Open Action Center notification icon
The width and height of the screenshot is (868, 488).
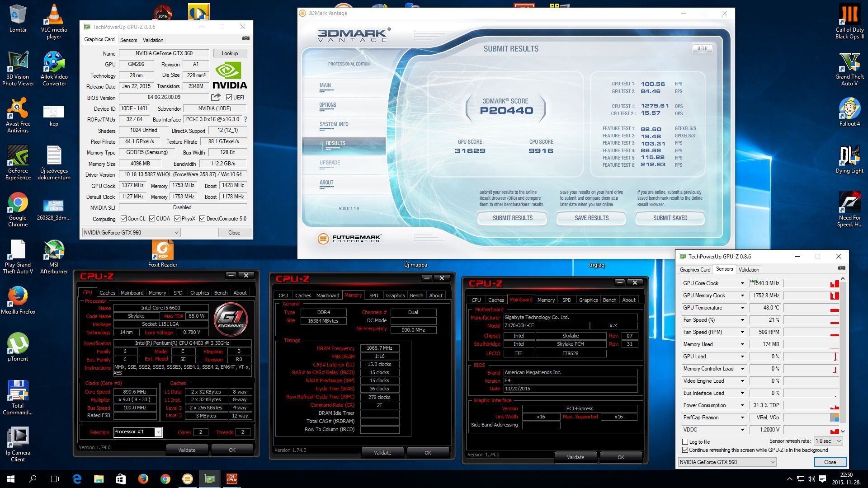tap(822, 479)
